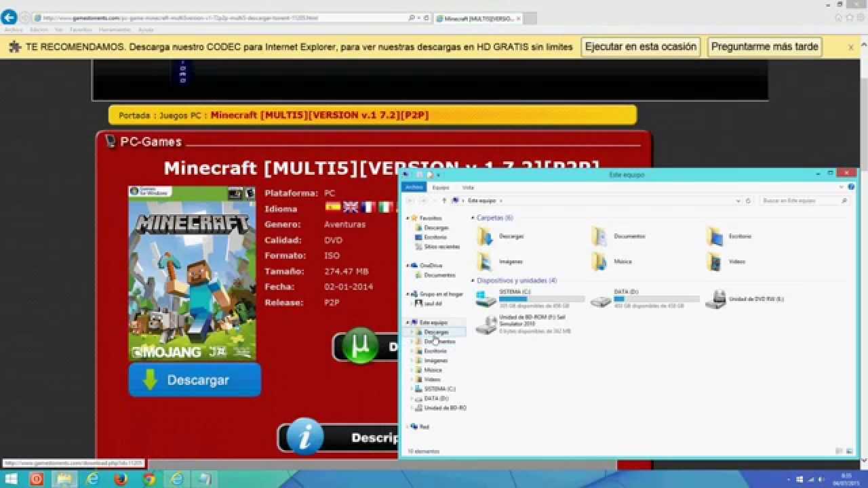Screen dimensions: 868x488
Task: Click 'Ejecutar en esta ocasión' button
Action: click(640, 47)
